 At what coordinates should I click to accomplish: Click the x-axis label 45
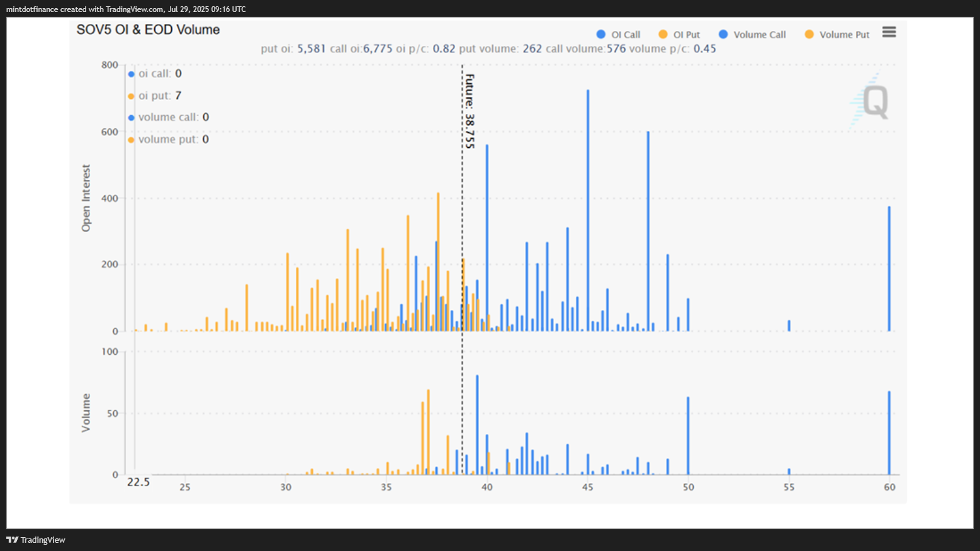click(587, 487)
